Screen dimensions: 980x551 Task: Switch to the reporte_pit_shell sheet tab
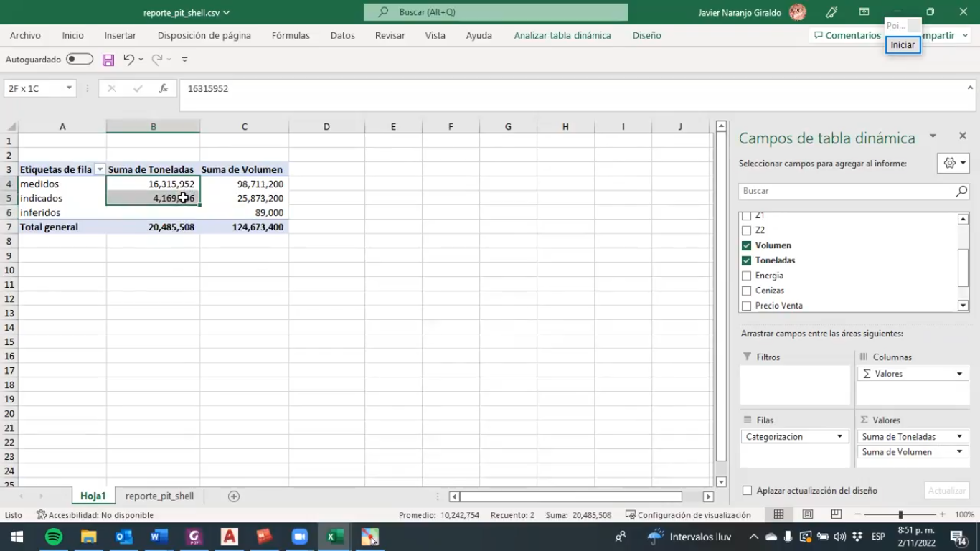159,496
